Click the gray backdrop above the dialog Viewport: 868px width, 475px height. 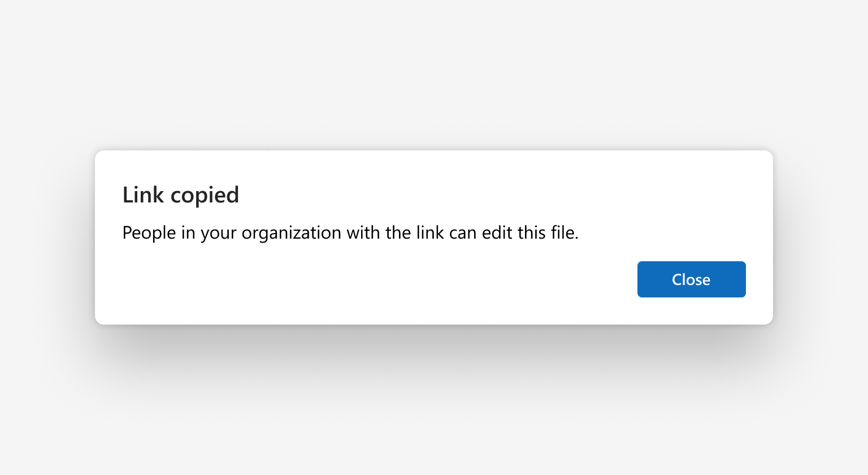(x=434, y=74)
